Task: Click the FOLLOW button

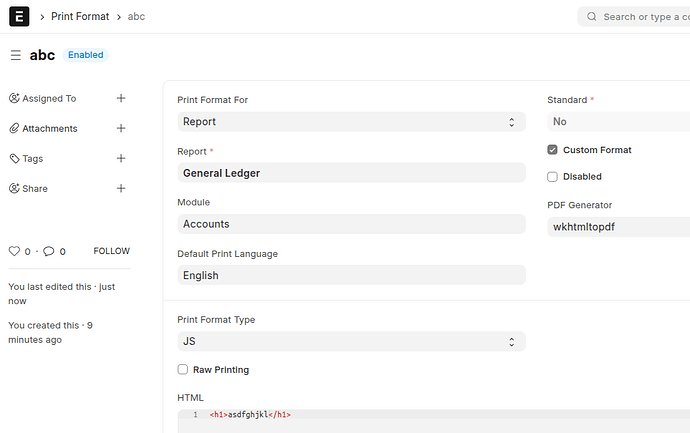Action: [111, 251]
